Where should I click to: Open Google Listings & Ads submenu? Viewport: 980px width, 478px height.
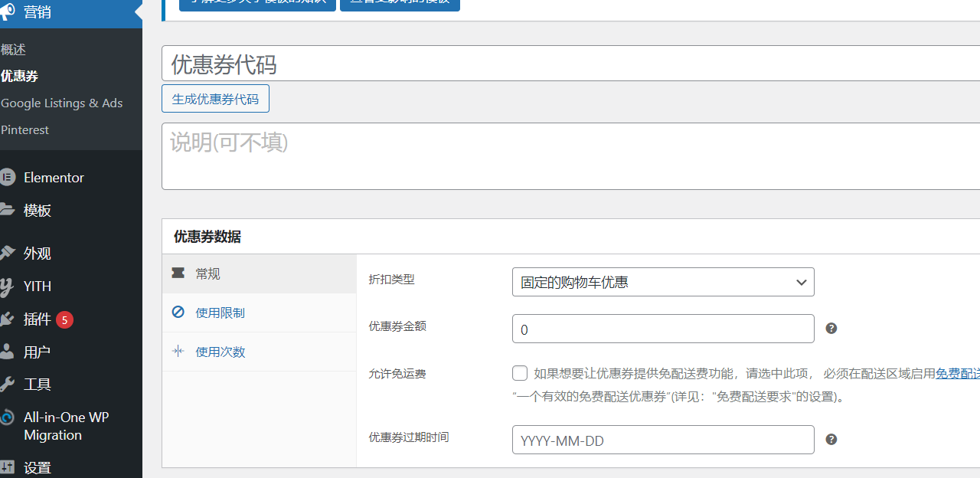coord(61,103)
